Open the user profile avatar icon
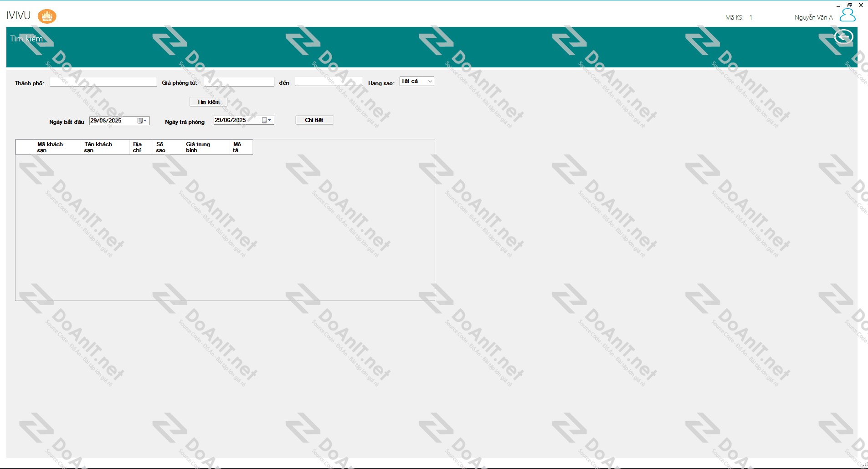 pos(847,15)
